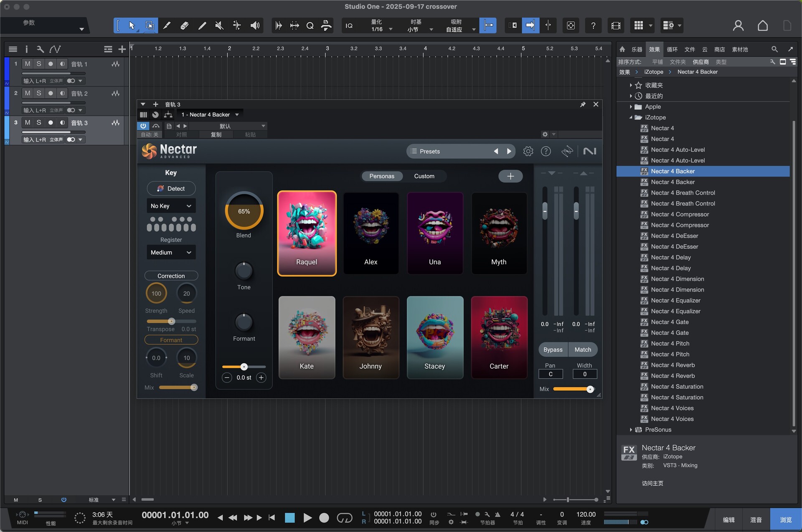Enable the Correction section
Screen dimensions: 802x532
(171, 276)
